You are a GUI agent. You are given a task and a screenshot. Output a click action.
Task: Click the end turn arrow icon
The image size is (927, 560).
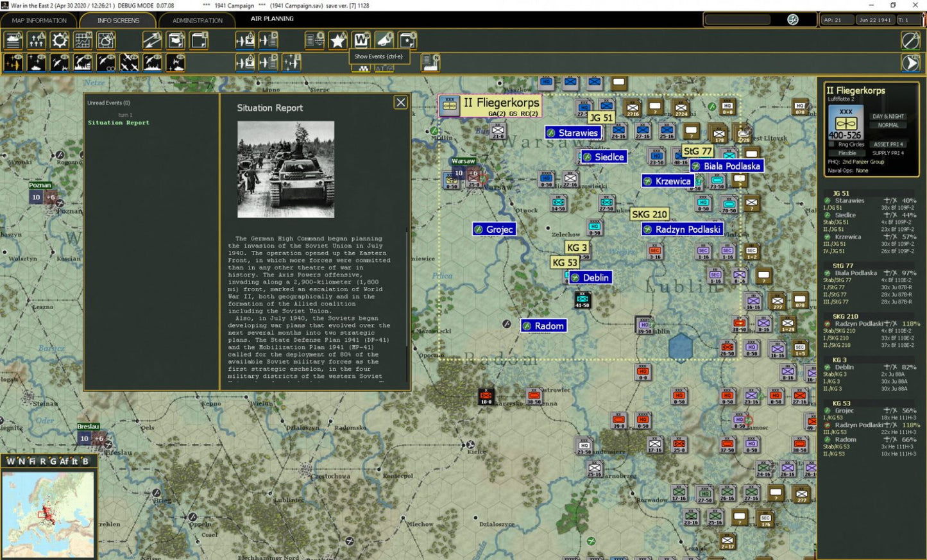910,62
